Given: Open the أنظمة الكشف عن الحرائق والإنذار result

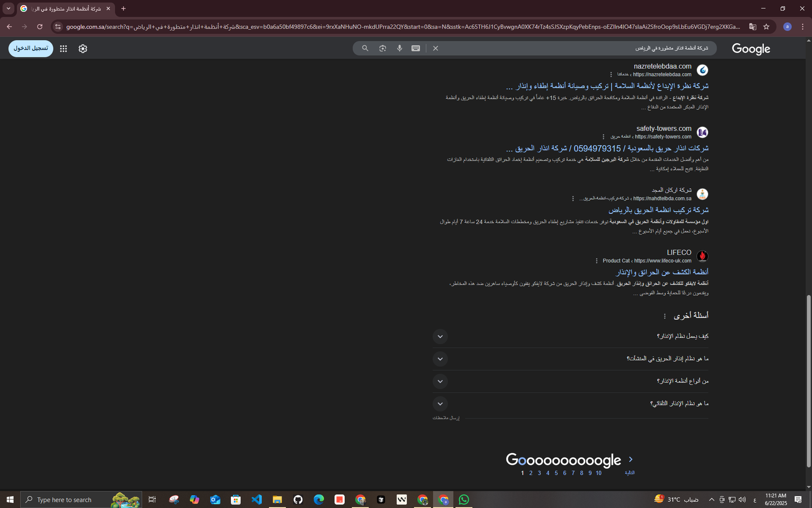Looking at the screenshot, I should point(662,272).
